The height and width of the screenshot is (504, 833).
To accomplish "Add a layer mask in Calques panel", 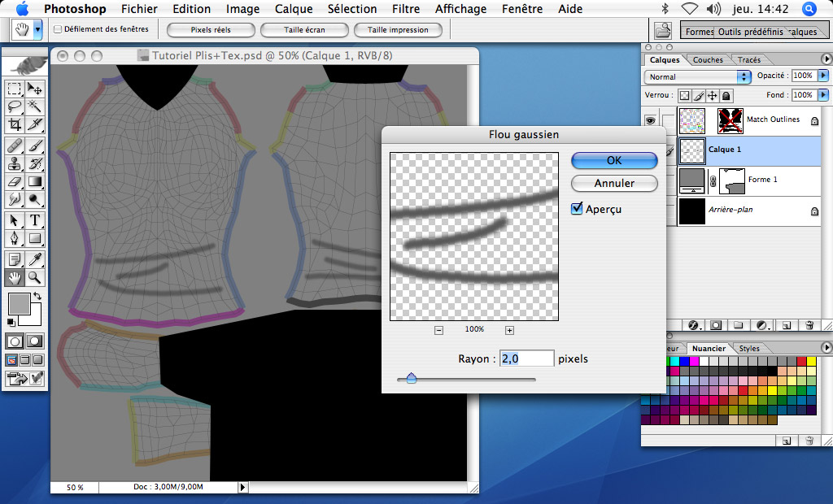I will (716, 325).
